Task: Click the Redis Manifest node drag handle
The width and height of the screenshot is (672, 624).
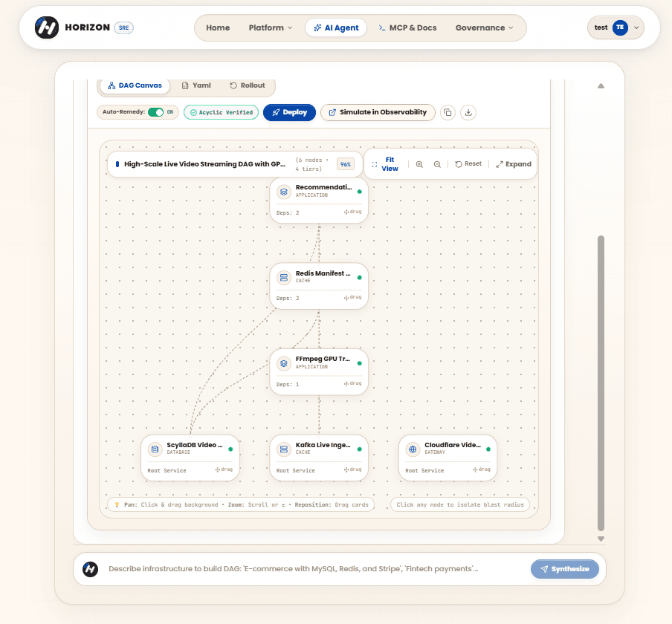Action: point(352,298)
